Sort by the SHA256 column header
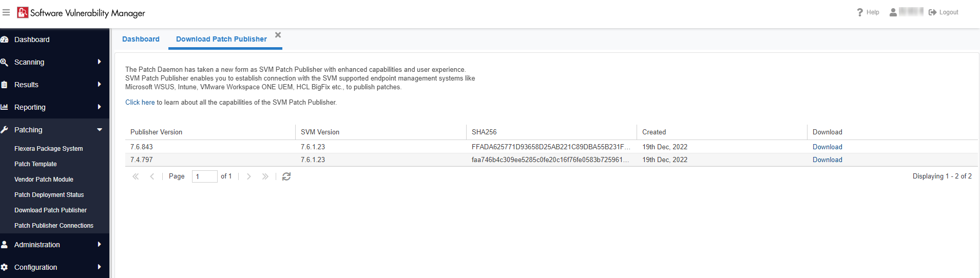 (484, 132)
